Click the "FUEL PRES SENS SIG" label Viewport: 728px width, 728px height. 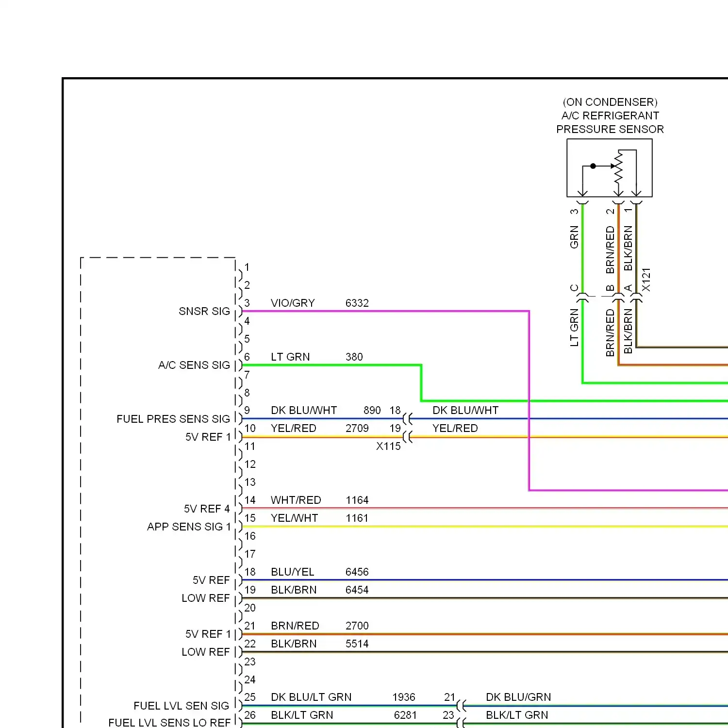click(173, 419)
